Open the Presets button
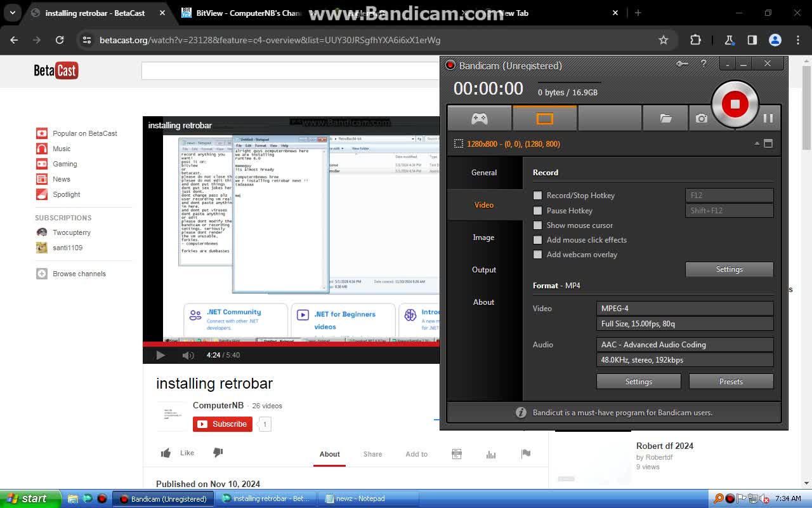 click(731, 382)
